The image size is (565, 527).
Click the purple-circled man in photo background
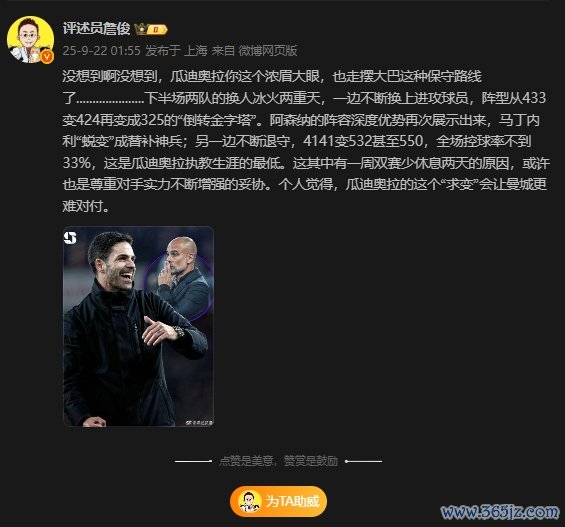tap(180, 277)
